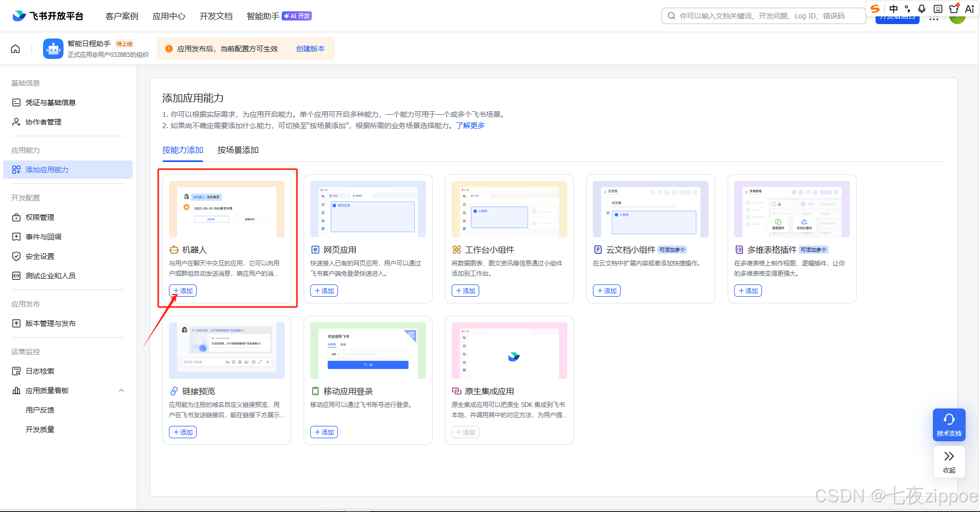
Task: Click the IME keyboard icon
Action: click(938, 9)
